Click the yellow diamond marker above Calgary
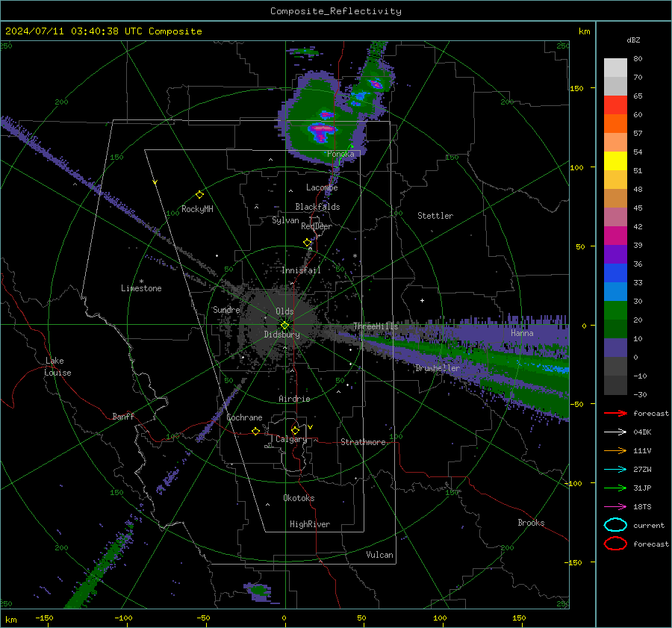Screen dimensions: 672x628 point(295,430)
